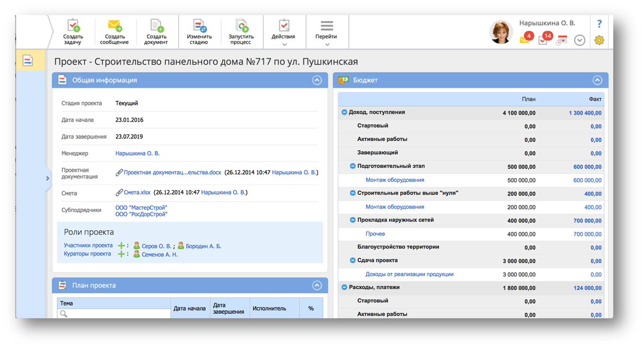Click the Запустить процесс toolbar icon
Image resolution: width=644 pixels, height=349 pixels.
pyautogui.click(x=242, y=26)
